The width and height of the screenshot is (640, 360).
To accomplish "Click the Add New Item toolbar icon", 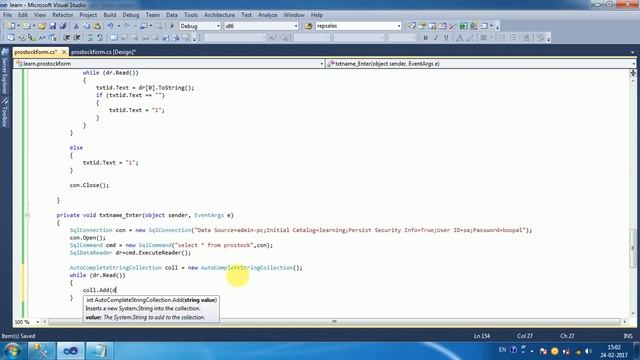I will [27, 26].
